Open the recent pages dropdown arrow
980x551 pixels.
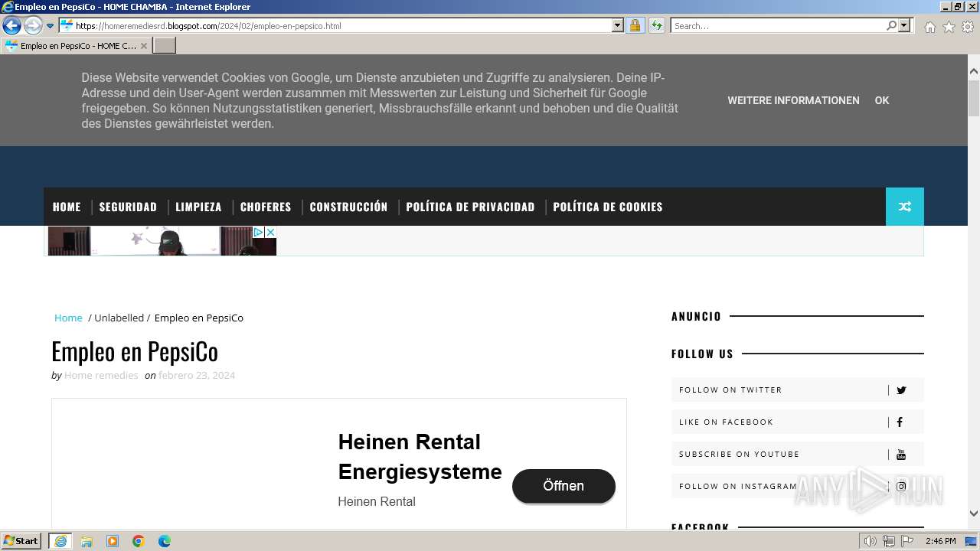[51, 26]
